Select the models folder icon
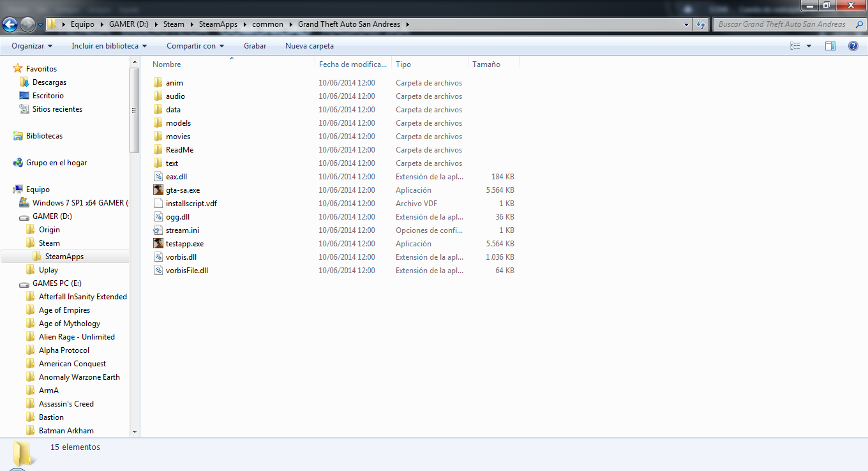 click(158, 123)
